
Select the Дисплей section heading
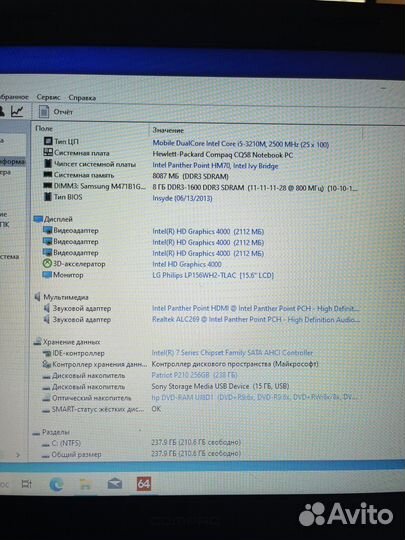click(x=59, y=219)
